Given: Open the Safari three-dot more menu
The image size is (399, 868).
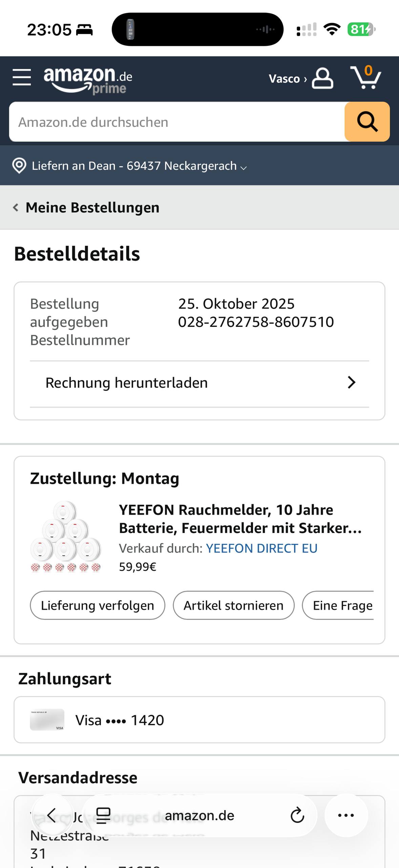Looking at the screenshot, I should tap(346, 815).
